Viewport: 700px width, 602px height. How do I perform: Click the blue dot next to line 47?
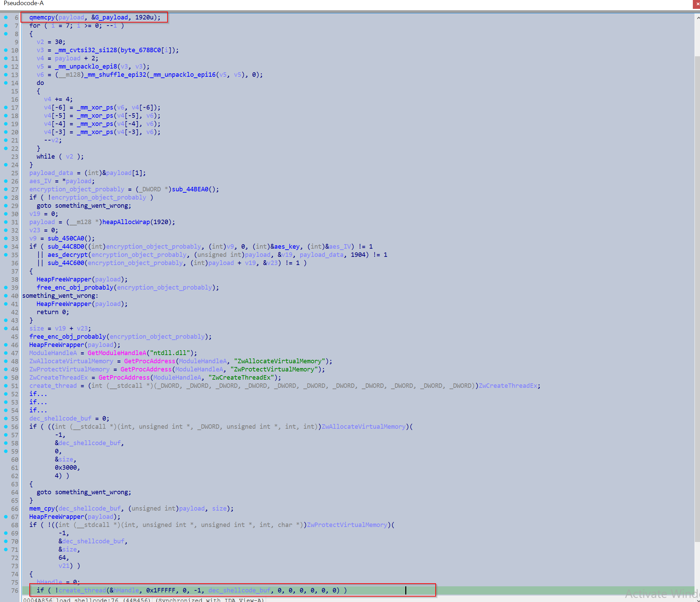[x=6, y=353]
